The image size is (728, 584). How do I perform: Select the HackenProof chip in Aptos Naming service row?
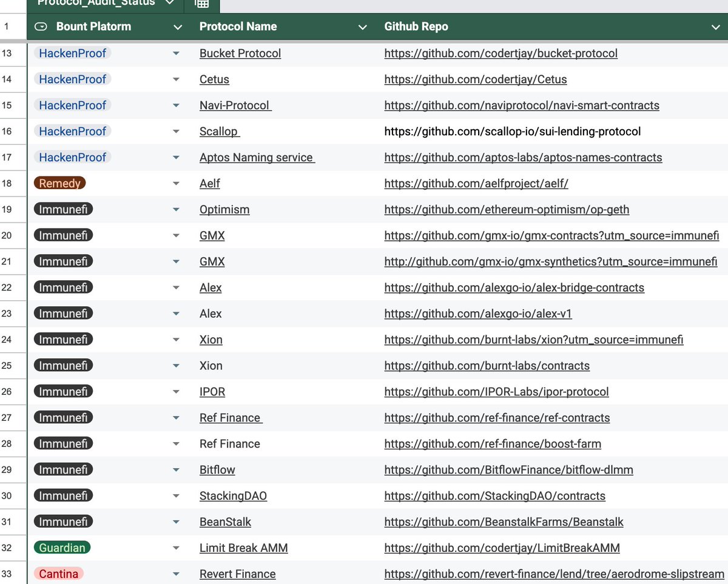[73, 158]
